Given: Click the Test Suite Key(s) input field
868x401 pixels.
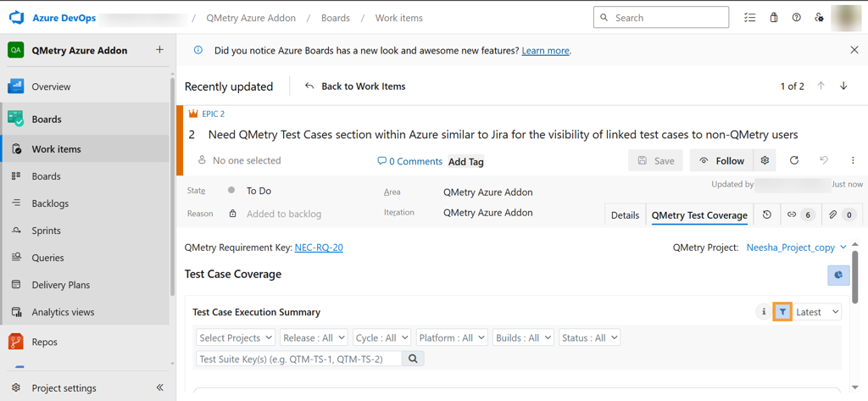Looking at the screenshot, I should (299, 359).
